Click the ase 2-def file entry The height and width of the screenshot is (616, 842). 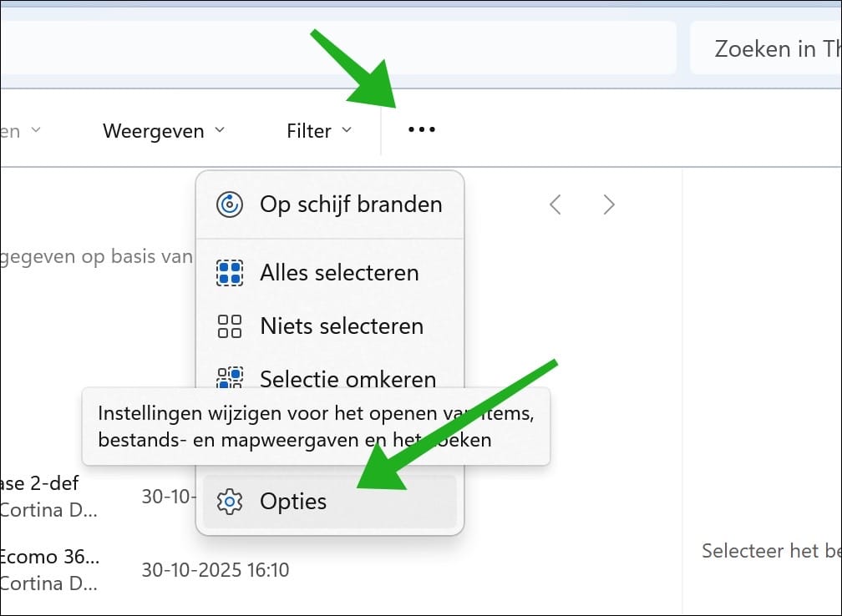(x=39, y=483)
